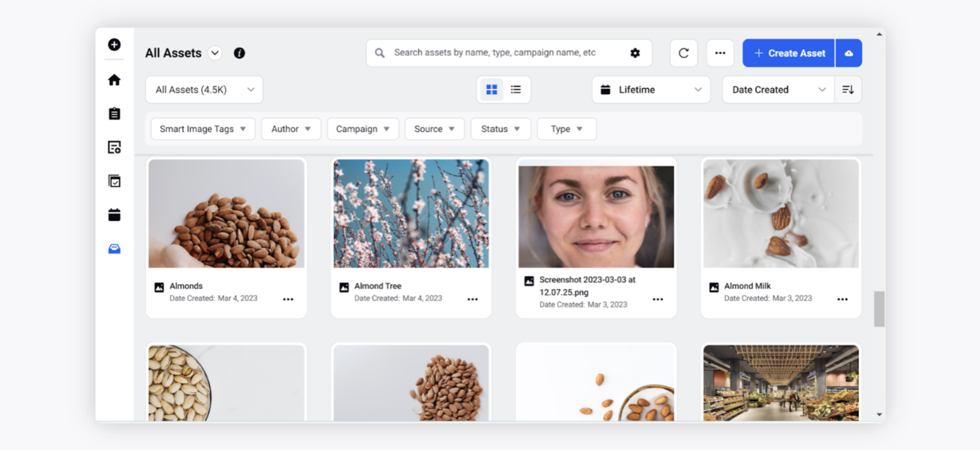The image size is (980, 450).
Task: Open the toolbar more options ellipsis
Action: pos(720,53)
